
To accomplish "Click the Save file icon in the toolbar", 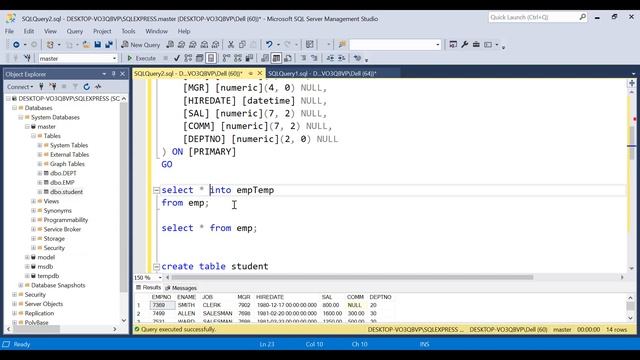I will point(98,44).
